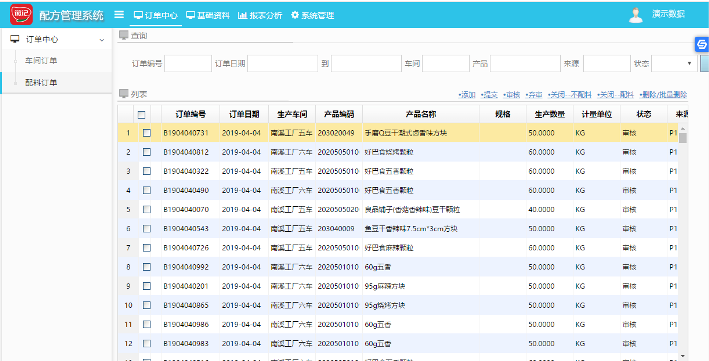Sort by 产品名称 column header
The width and height of the screenshot is (709, 361).
click(421, 114)
